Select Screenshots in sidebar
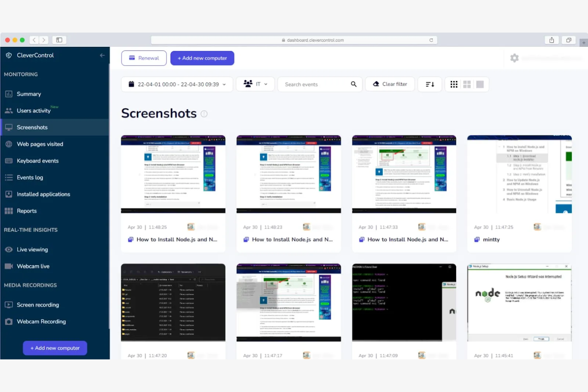The height and width of the screenshot is (392, 588). point(55,127)
